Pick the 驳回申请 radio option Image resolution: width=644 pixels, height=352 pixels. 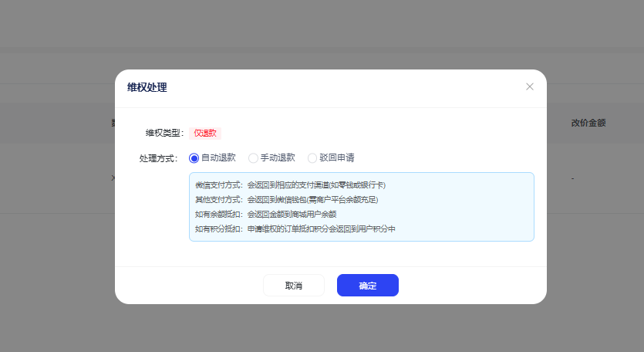point(312,158)
